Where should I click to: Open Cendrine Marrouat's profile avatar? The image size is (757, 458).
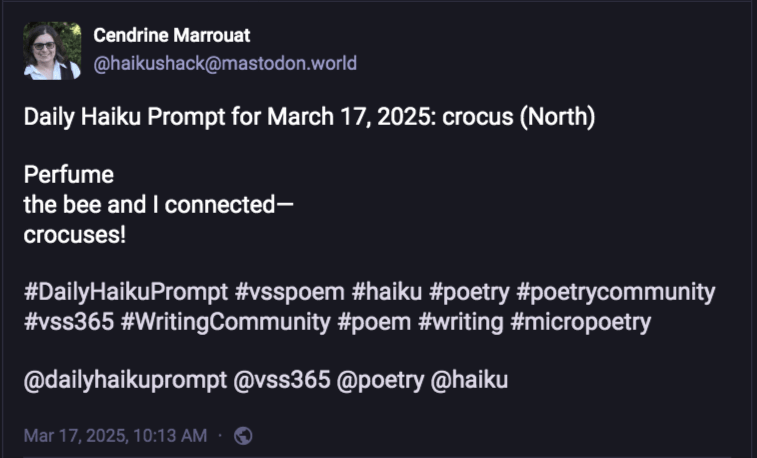51,51
